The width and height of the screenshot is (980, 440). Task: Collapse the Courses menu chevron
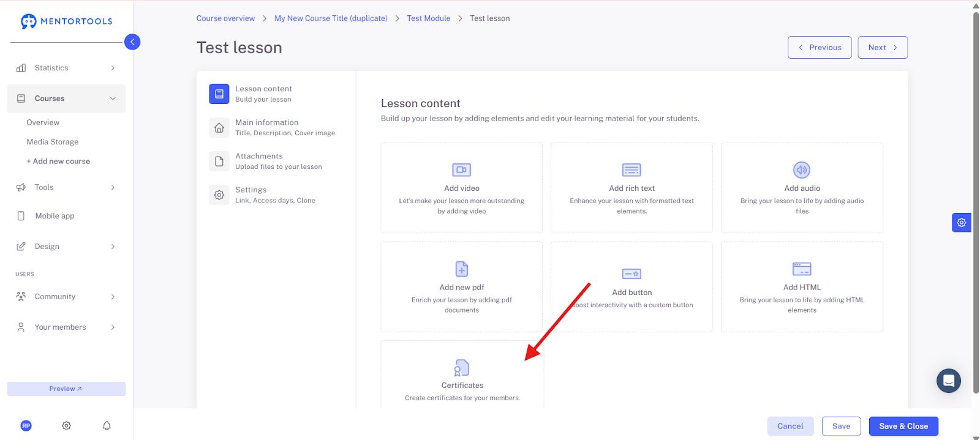(x=113, y=99)
